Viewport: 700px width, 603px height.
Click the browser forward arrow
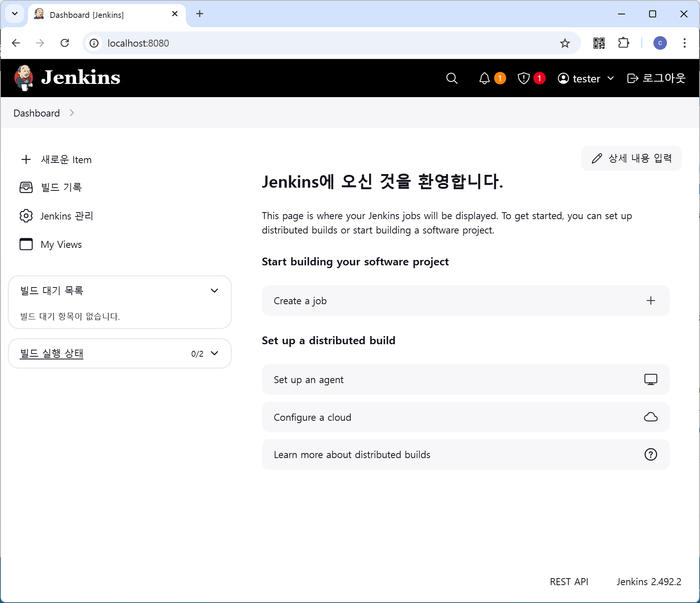click(40, 43)
